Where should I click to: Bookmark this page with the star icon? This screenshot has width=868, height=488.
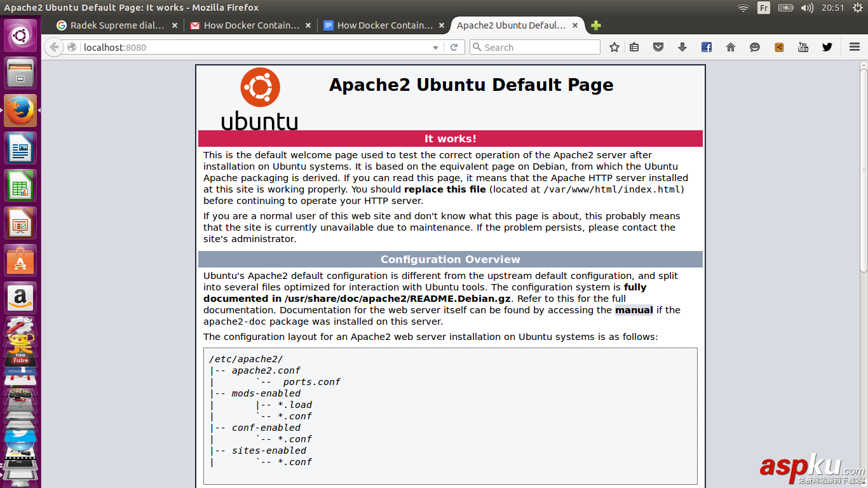pos(614,47)
